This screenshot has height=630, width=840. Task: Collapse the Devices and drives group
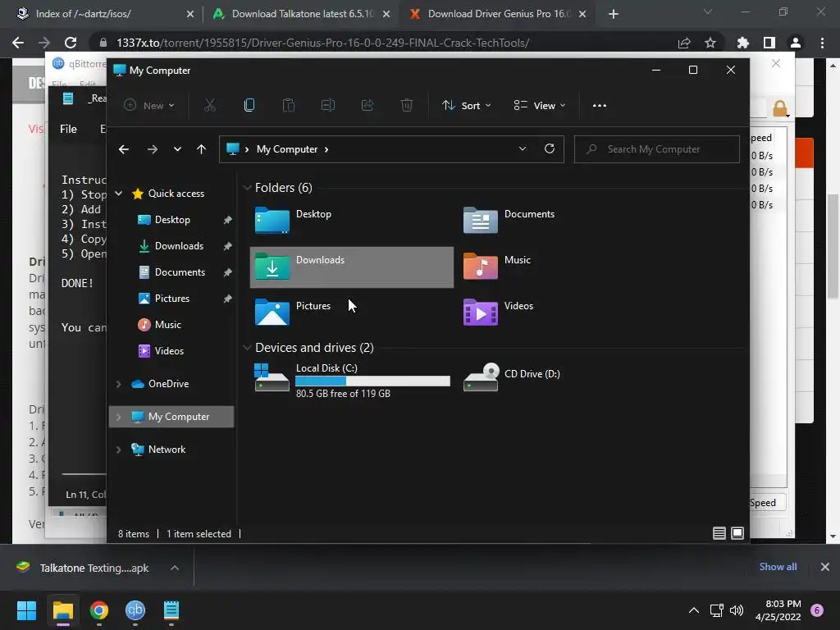pos(247,348)
